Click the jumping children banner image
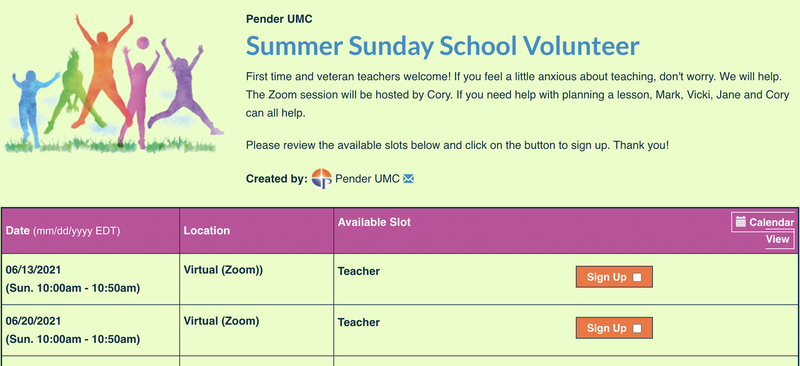This screenshot has height=366, width=800. (x=114, y=83)
